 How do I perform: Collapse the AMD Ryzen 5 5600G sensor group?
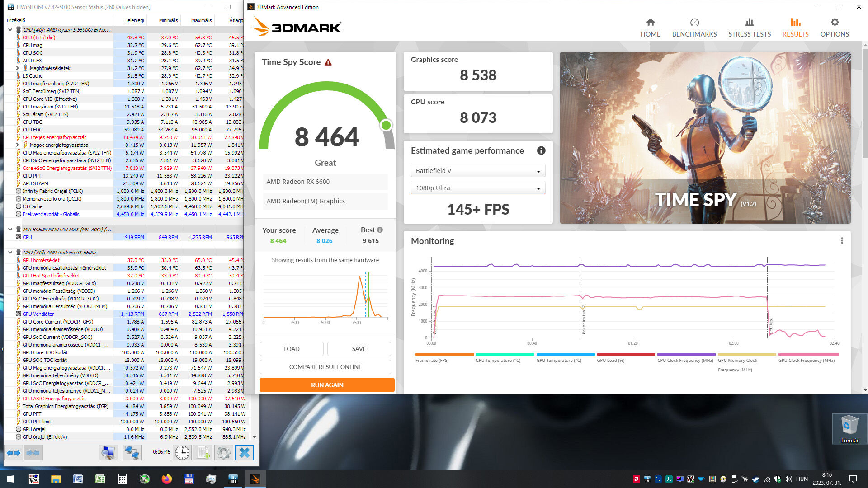[x=10, y=30]
